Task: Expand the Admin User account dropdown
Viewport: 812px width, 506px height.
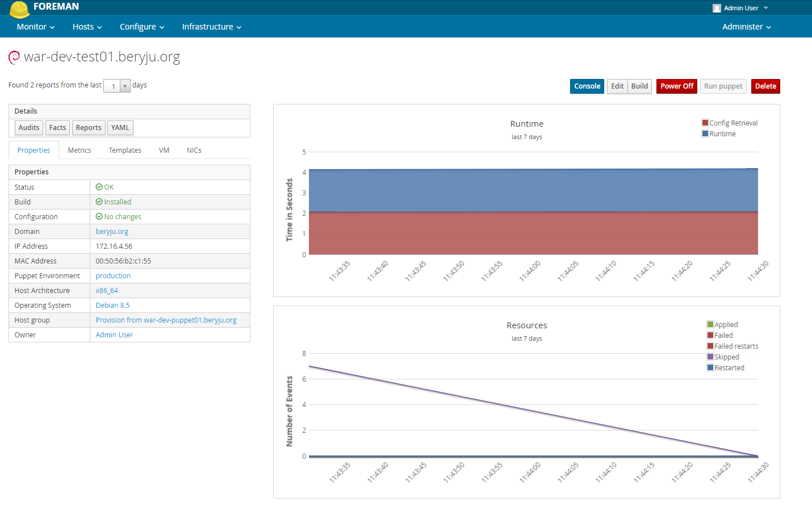Action: [740, 8]
